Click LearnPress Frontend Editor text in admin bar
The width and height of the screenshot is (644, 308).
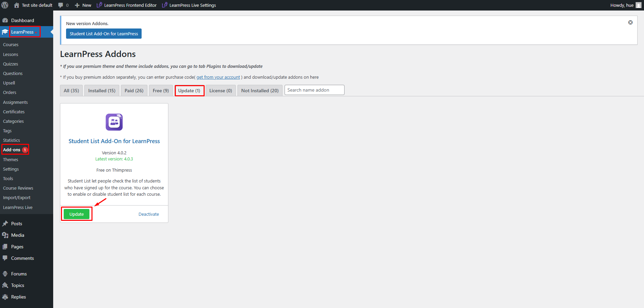point(130,5)
